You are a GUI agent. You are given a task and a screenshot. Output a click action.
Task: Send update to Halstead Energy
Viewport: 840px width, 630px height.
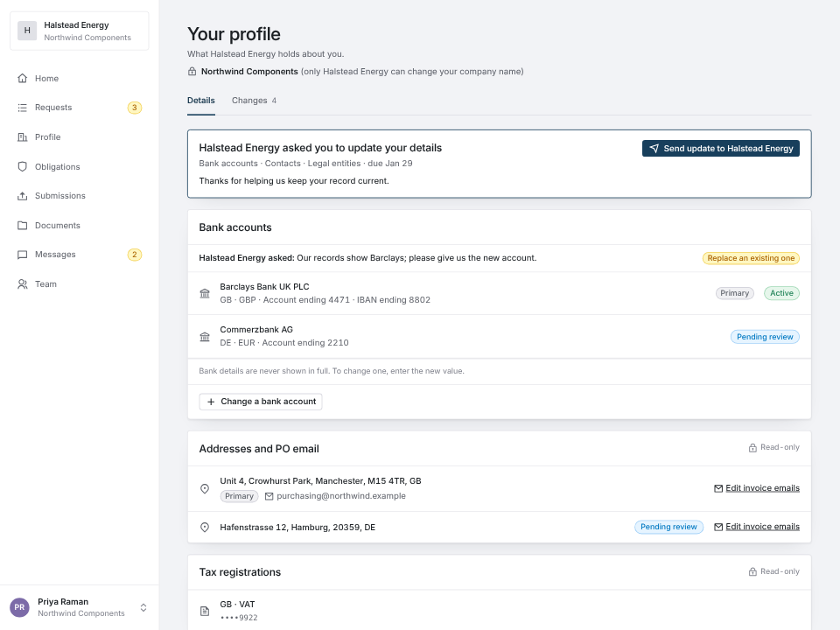coord(720,149)
